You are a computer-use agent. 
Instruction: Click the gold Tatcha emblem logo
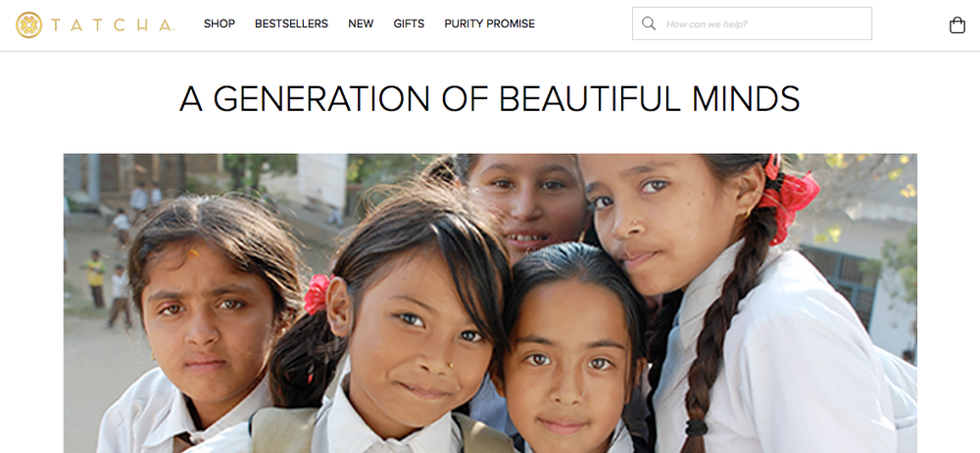pos(28,25)
